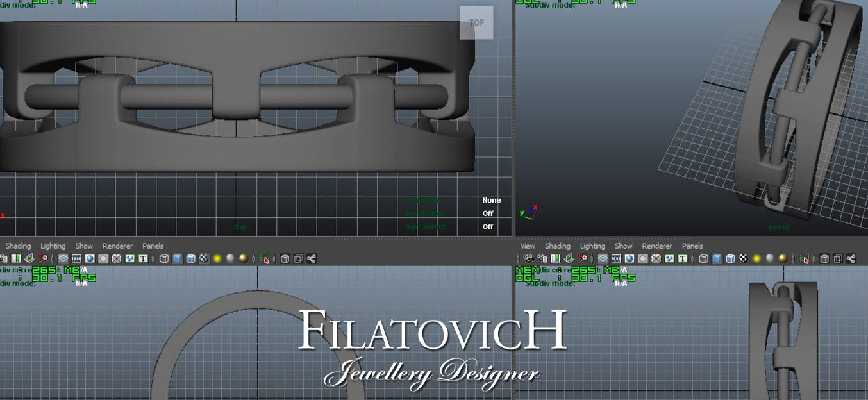Open Panels menu of left viewport
Image resolution: width=868 pixels, height=400 pixels.
tap(153, 246)
